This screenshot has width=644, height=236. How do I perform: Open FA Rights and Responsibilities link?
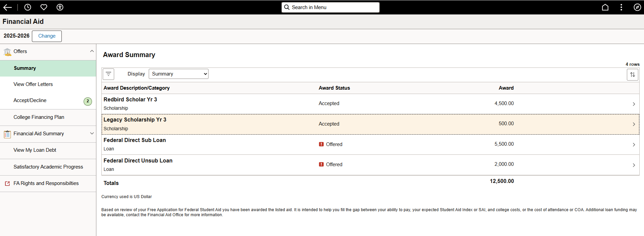(46, 183)
